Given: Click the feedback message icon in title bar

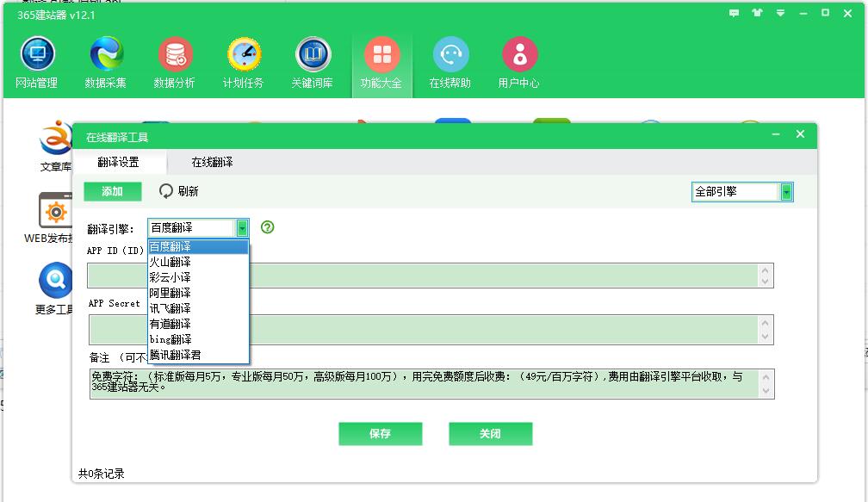Looking at the screenshot, I should coord(734,13).
